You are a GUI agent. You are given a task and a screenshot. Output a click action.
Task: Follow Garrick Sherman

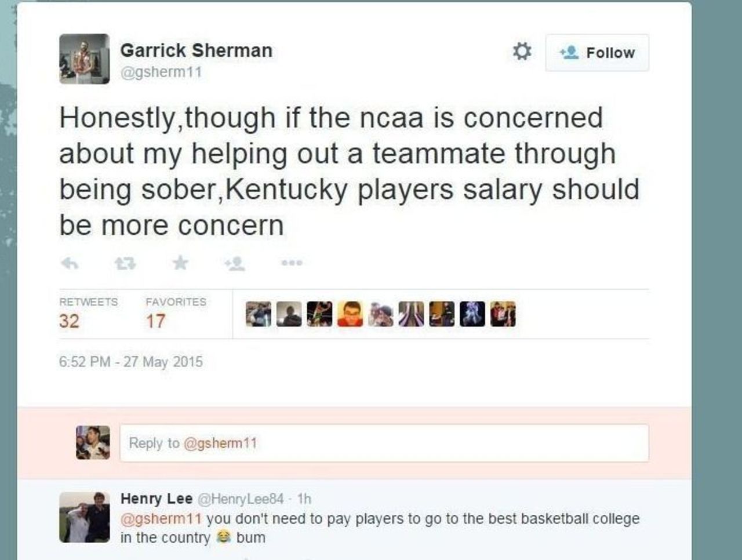pos(597,53)
